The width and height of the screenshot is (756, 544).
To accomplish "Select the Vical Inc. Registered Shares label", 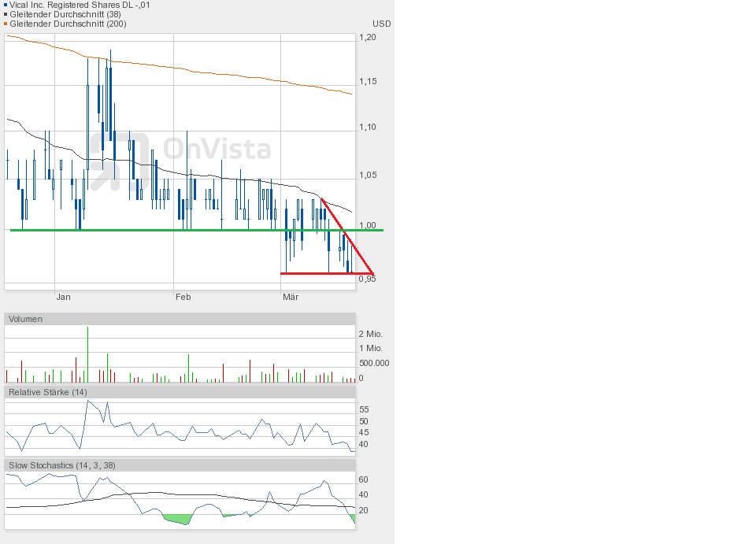I will pyautogui.click(x=80, y=5).
